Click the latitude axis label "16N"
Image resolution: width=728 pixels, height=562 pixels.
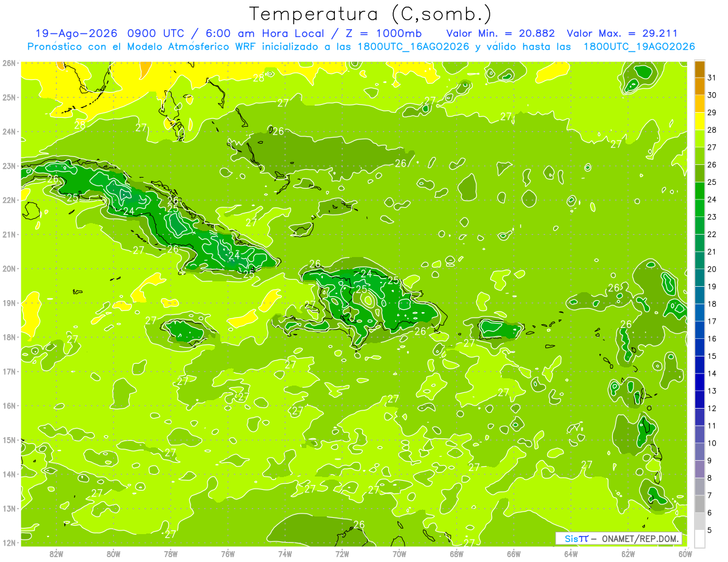point(9,406)
